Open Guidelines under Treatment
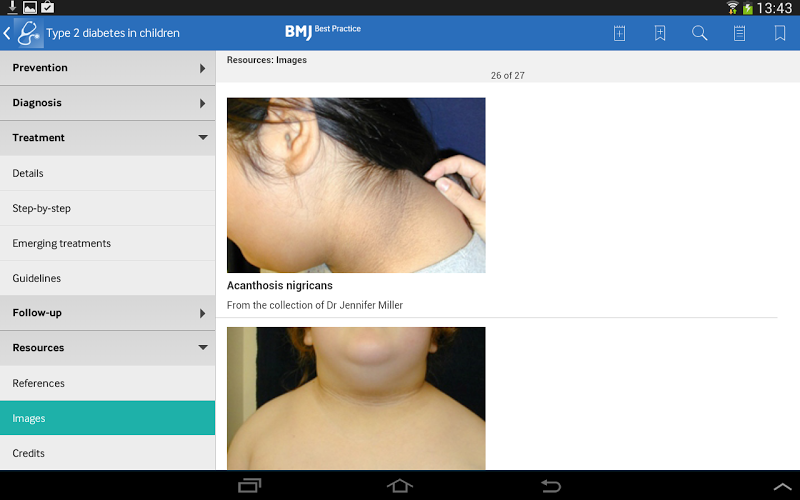Image resolution: width=800 pixels, height=500 pixels. (x=108, y=278)
